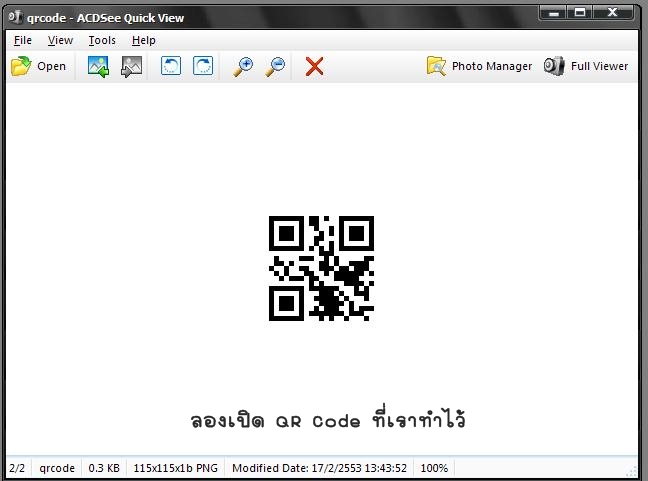Rotate the image clockwise
The width and height of the screenshot is (648, 481).
203,66
